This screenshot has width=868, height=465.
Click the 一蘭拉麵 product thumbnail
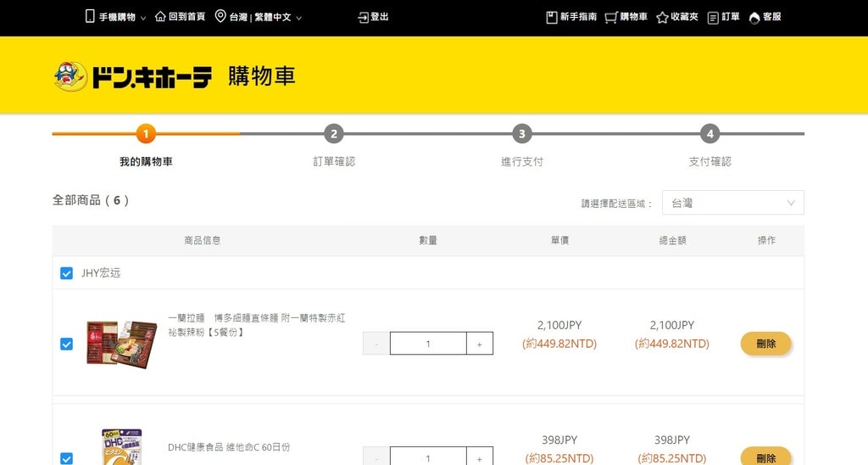(x=122, y=344)
